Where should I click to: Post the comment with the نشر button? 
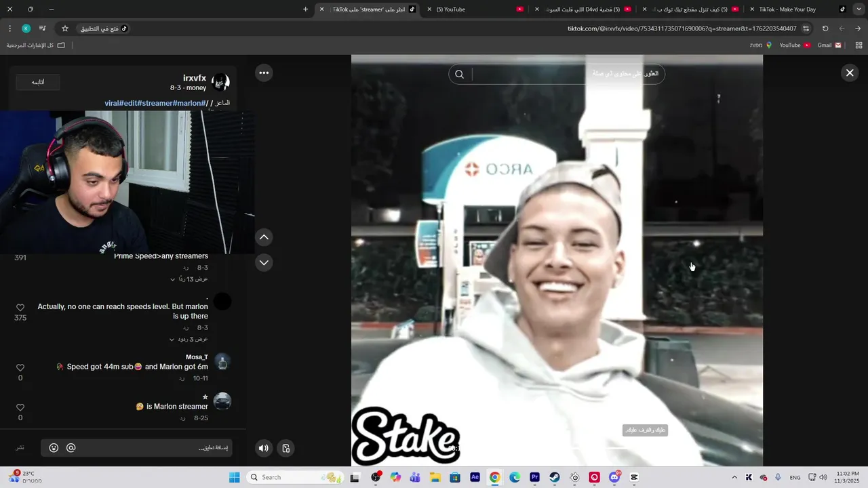(20, 448)
